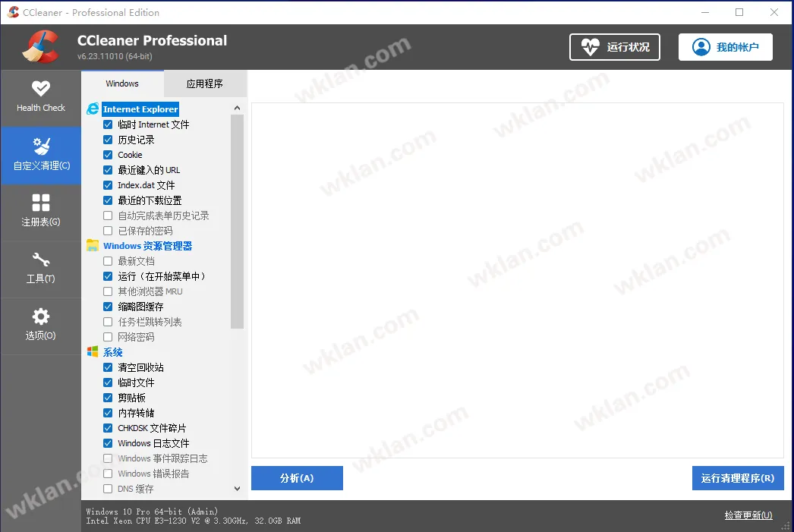This screenshot has height=532, width=794.
Task: Enable 自动完成表单历史记录
Action: [108, 216]
